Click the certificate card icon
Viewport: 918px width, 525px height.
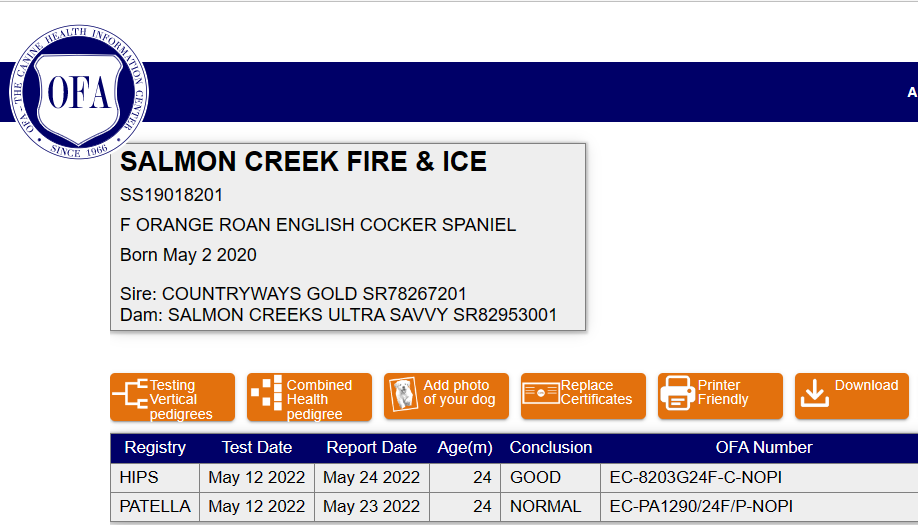click(x=541, y=393)
